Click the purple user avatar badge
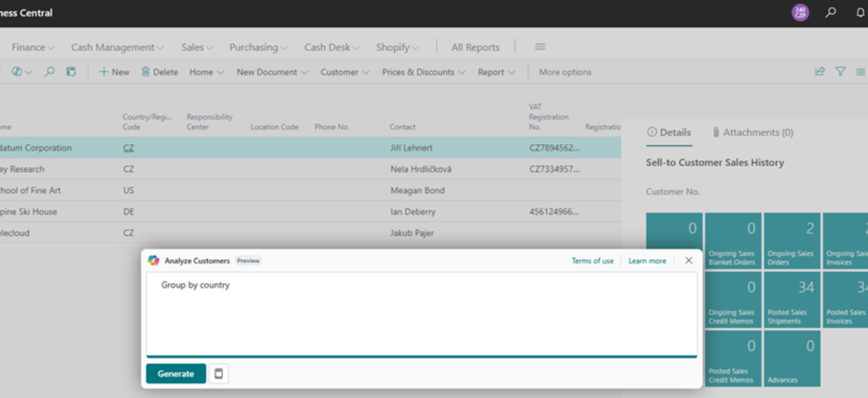The width and height of the screenshot is (868, 398). pyautogui.click(x=800, y=12)
